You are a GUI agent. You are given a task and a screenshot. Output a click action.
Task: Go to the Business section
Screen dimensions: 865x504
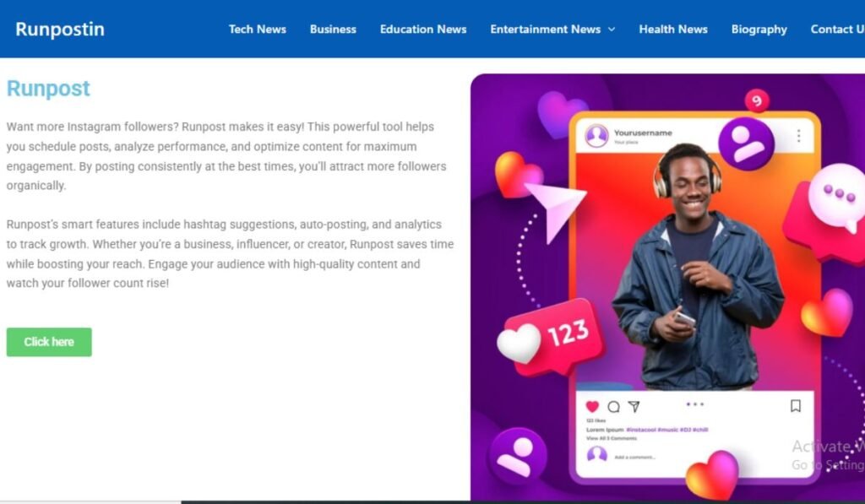pyautogui.click(x=333, y=30)
